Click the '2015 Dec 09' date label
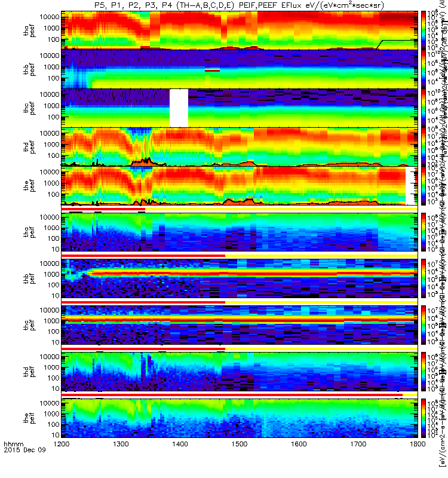 click(24, 450)
